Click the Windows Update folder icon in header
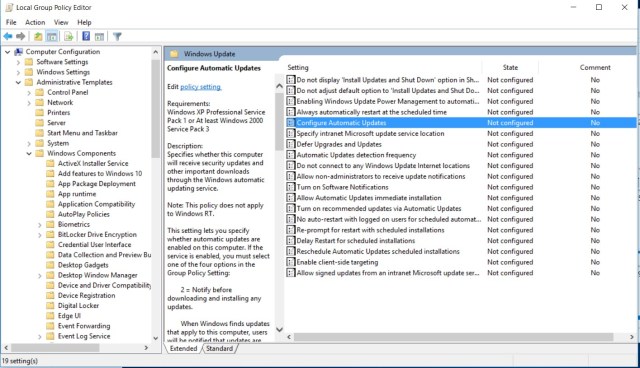 174,54
